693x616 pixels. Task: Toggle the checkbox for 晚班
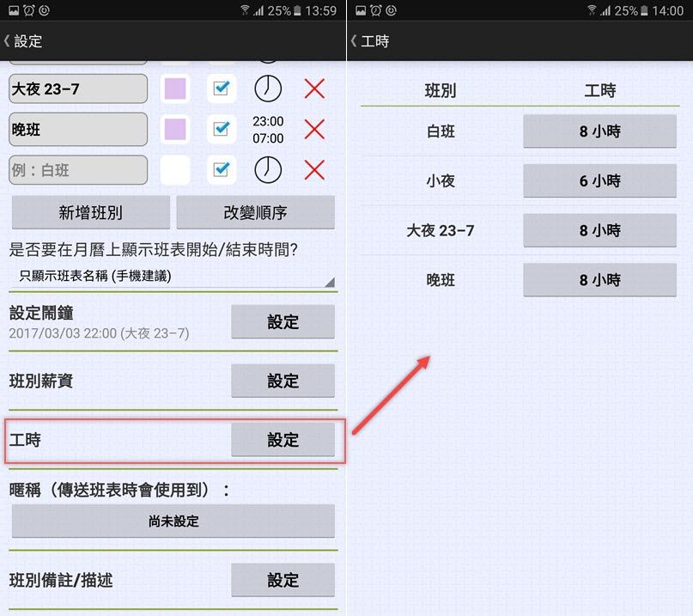tap(222, 129)
